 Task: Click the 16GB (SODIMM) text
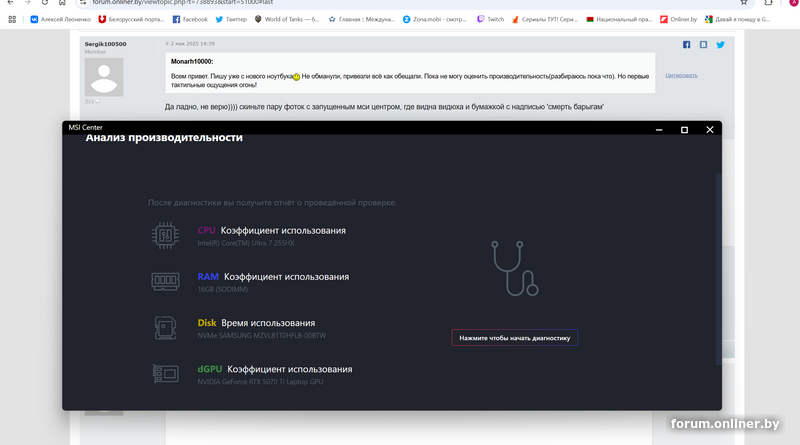(x=223, y=289)
